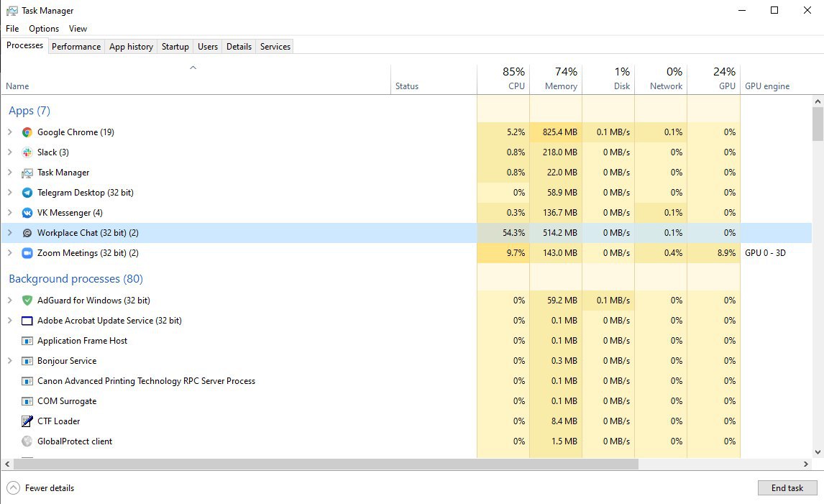This screenshot has height=504, width=824.
Task: Sort by the Disk column header
Action: click(608, 79)
